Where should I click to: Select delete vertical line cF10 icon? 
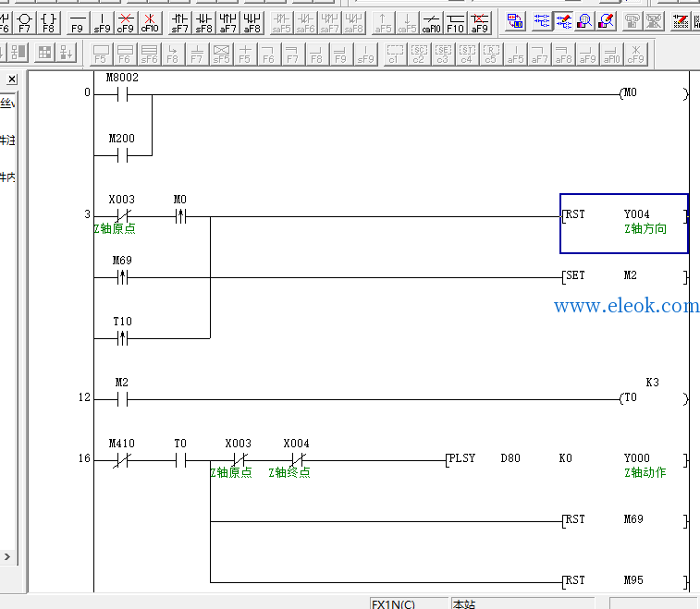tap(150, 23)
